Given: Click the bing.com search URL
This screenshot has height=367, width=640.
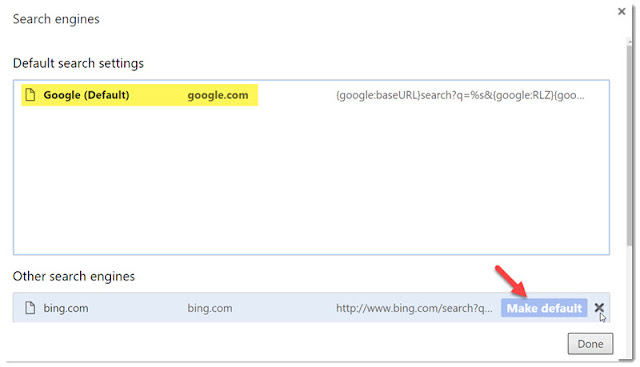Looking at the screenshot, I should tap(414, 308).
